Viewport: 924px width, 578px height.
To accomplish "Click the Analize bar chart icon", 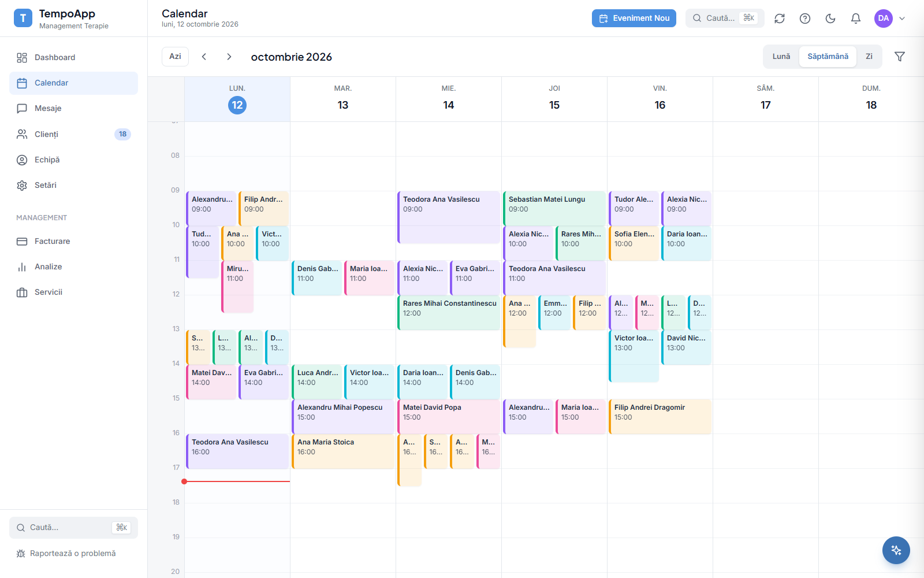I will coord(22,266).
